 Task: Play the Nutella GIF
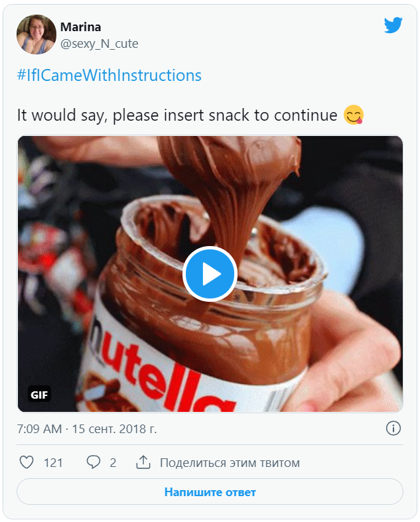(210, 274)
